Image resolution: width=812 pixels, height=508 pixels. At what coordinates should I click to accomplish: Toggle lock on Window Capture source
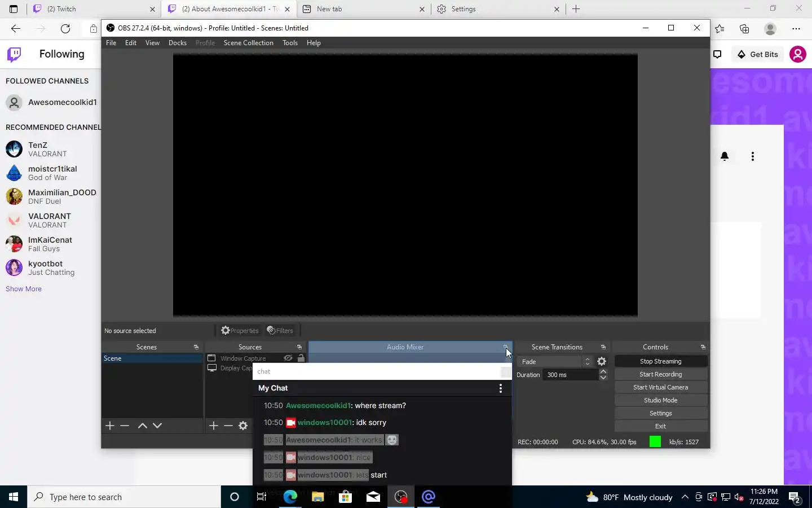pyautogui.click(x=301, y=358)
